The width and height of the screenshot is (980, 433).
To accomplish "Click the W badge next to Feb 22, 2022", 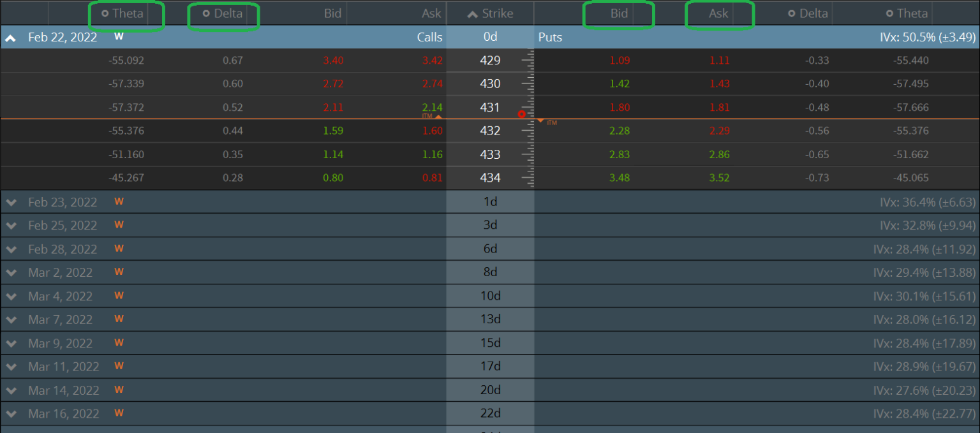I will pos(119,36).
